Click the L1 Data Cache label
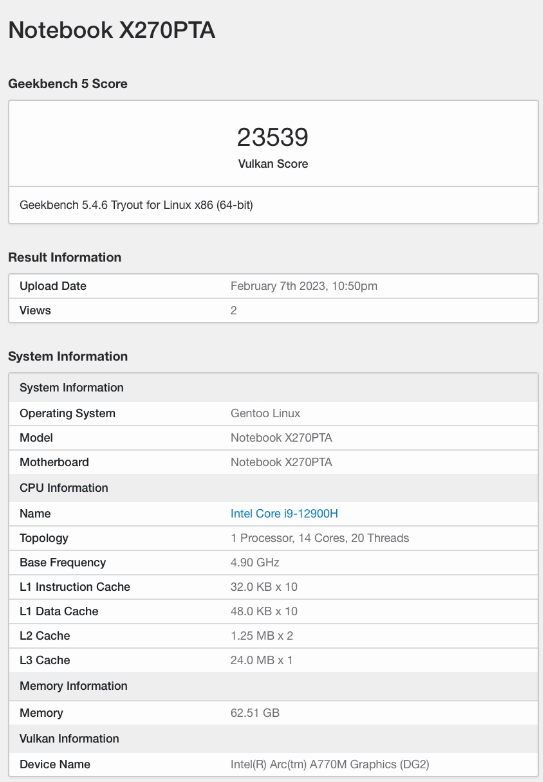This screenshot has width=543, height=782. click(x=59, y=611)
